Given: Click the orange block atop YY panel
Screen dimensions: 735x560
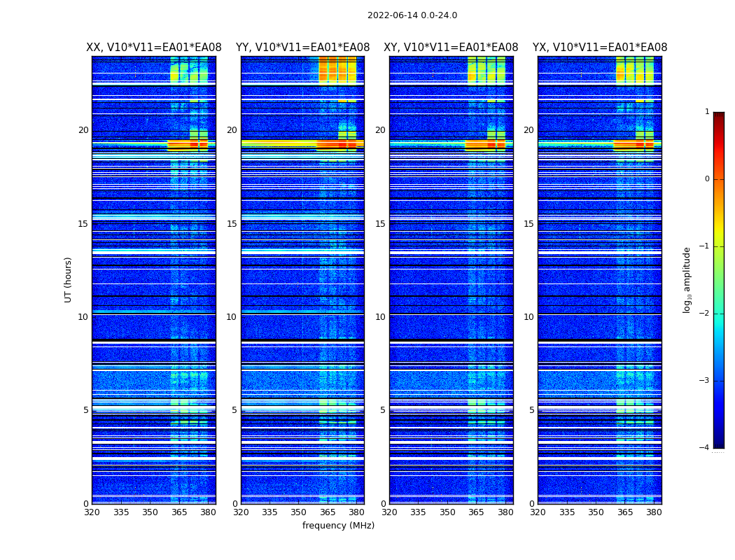Looking at the screenshot, I should pos(337,70).
